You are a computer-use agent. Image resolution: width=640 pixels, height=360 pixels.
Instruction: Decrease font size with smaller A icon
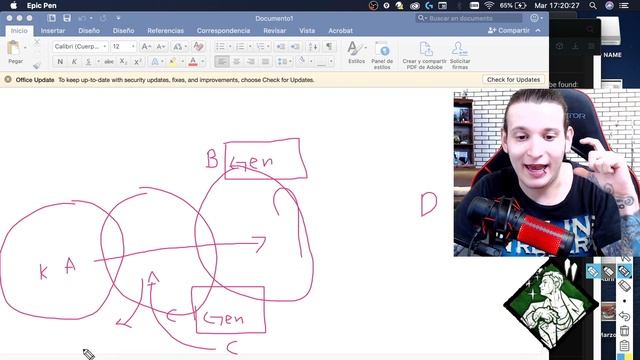pos(161,47)
